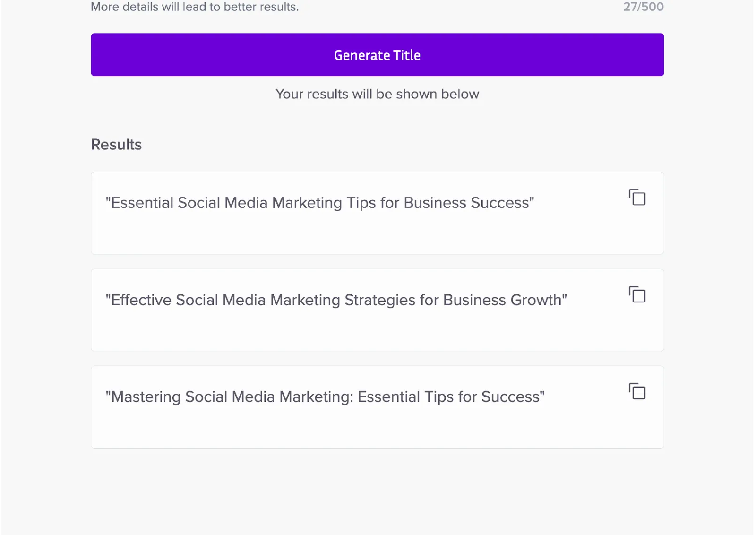Select the third result title text

(325, 397)
